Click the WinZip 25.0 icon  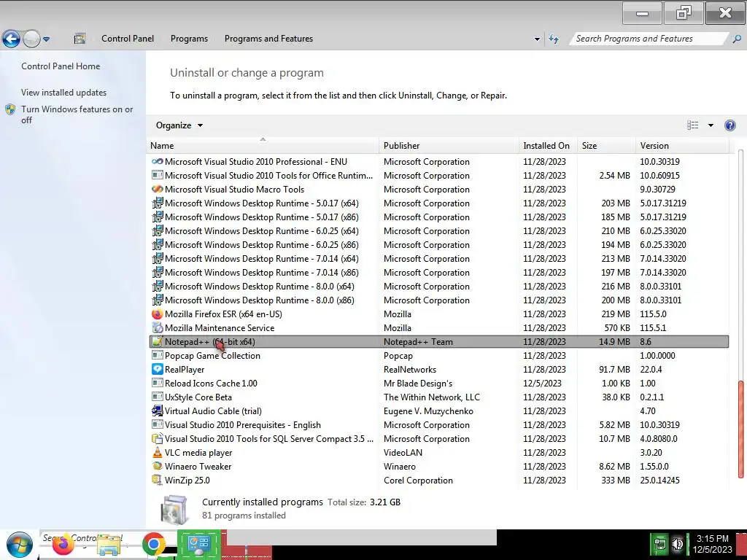[x=158, y=480]
